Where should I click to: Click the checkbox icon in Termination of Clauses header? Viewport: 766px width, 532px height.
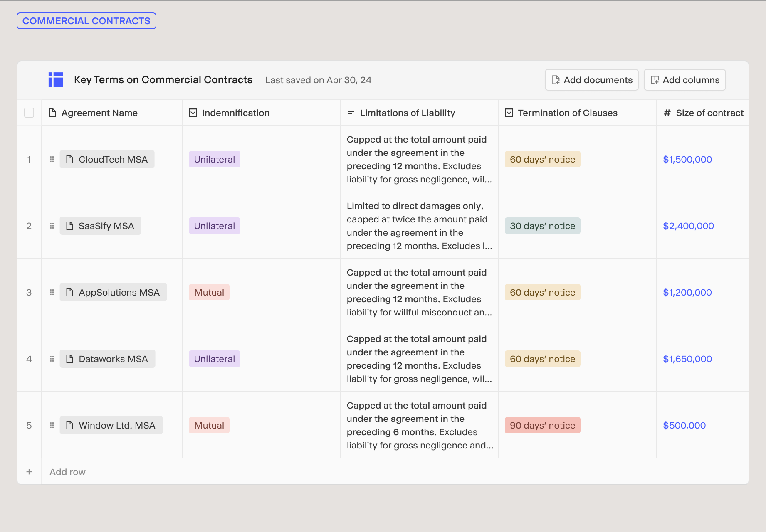508,112
